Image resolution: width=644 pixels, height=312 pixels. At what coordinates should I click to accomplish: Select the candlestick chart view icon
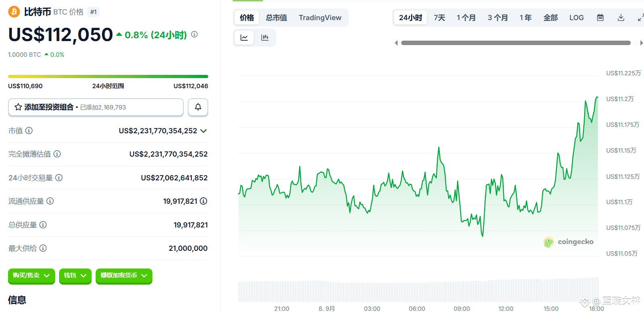tap(265, 37)
